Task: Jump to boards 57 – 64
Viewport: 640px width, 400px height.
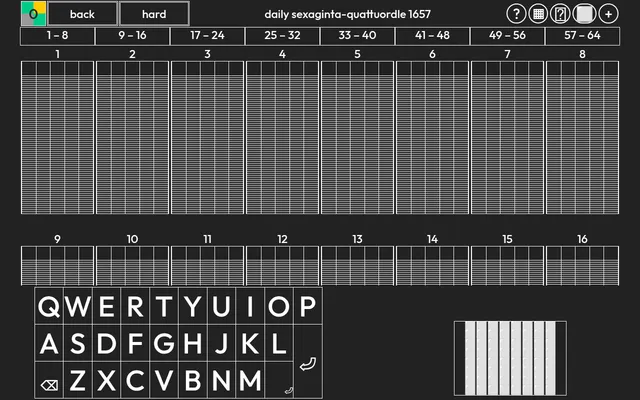Action: click(582, 36)
